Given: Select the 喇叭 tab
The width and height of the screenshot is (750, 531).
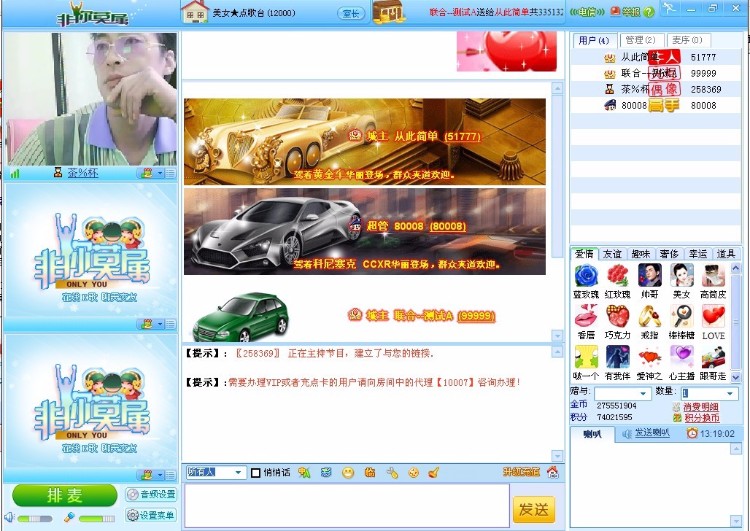Looking at the screenshot, I should click(592, 434).
